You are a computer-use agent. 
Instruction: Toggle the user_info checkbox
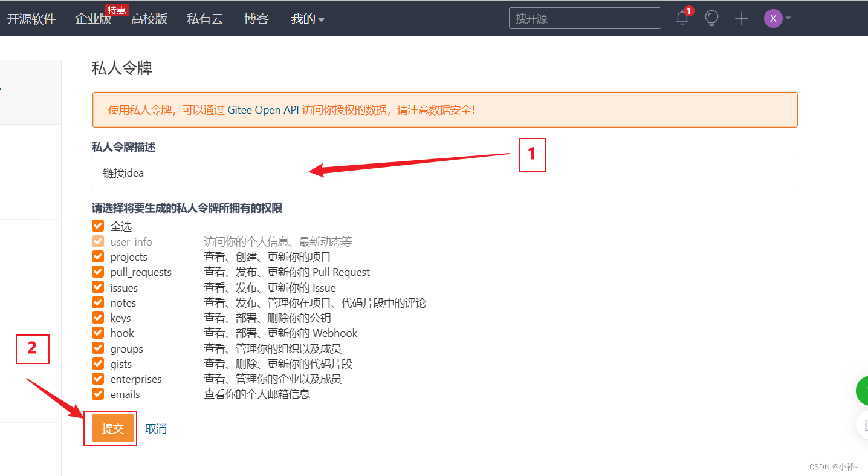(98, 241)
